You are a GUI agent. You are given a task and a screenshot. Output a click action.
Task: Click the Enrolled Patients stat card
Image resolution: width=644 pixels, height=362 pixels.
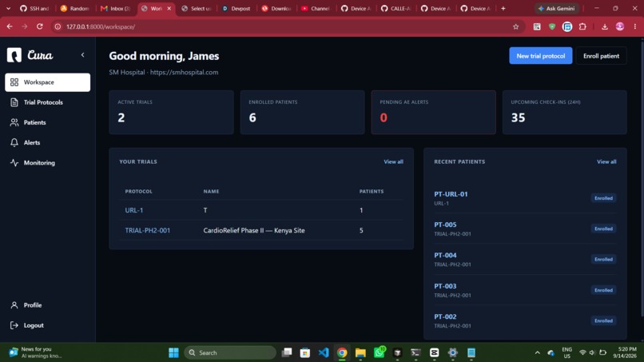[302, 112]
